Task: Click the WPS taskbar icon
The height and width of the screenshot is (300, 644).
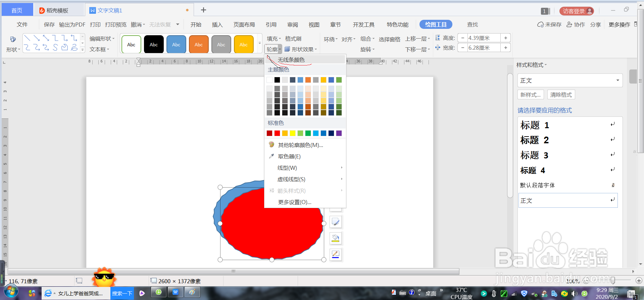Action: pyautogui.click(x=175, y=292)
